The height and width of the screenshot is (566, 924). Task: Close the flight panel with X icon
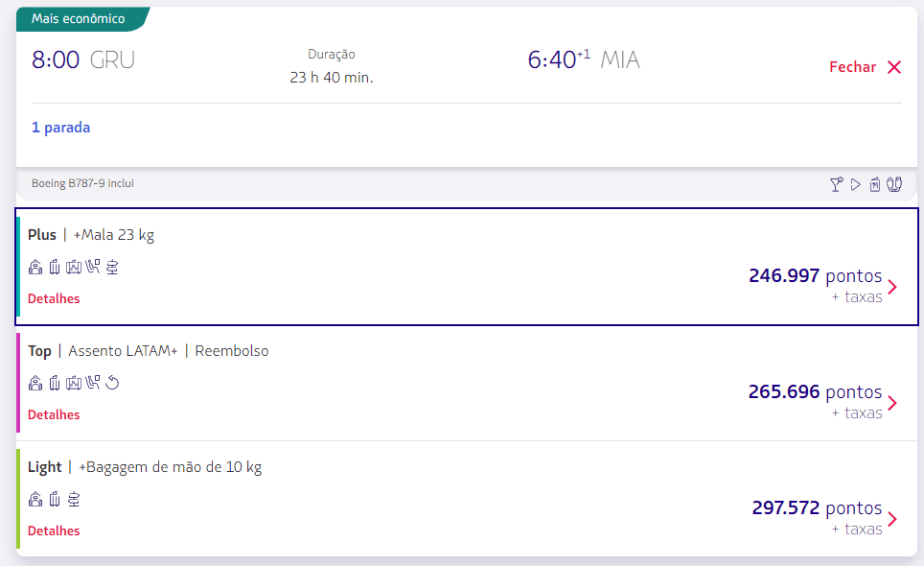(x=894, y=67)
